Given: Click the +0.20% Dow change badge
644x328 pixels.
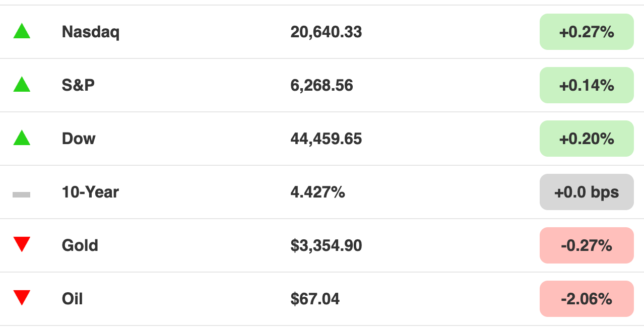Looking at the screenshot, I should pyautogui.click(x=587, y=139).
